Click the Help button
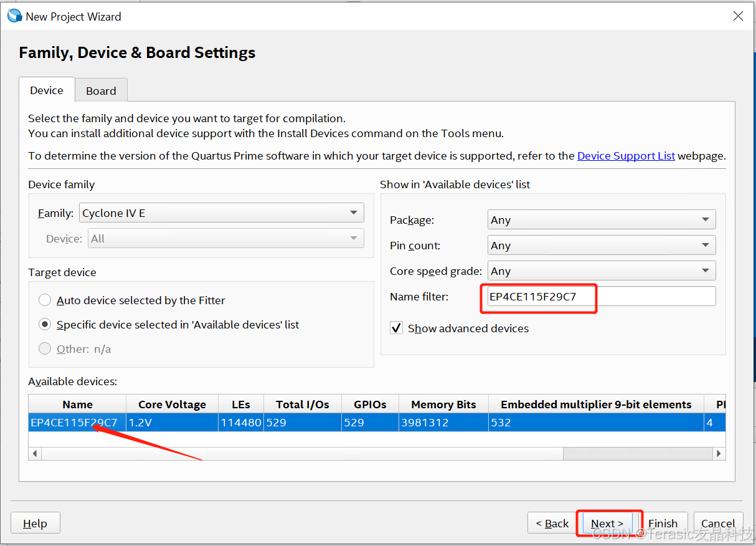 [35, 523]
